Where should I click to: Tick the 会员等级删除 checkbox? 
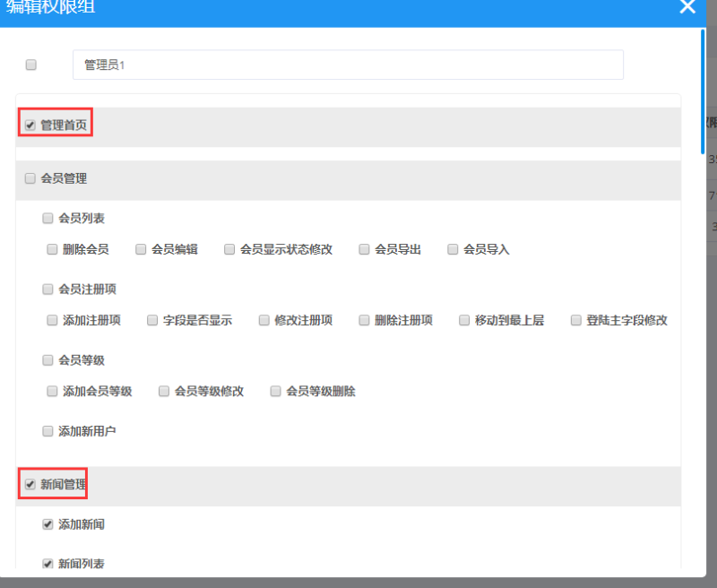(275, 391)
